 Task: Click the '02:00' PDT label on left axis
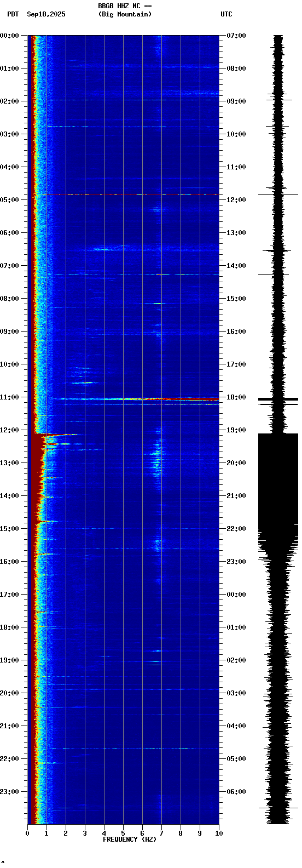tap(9, 101)
